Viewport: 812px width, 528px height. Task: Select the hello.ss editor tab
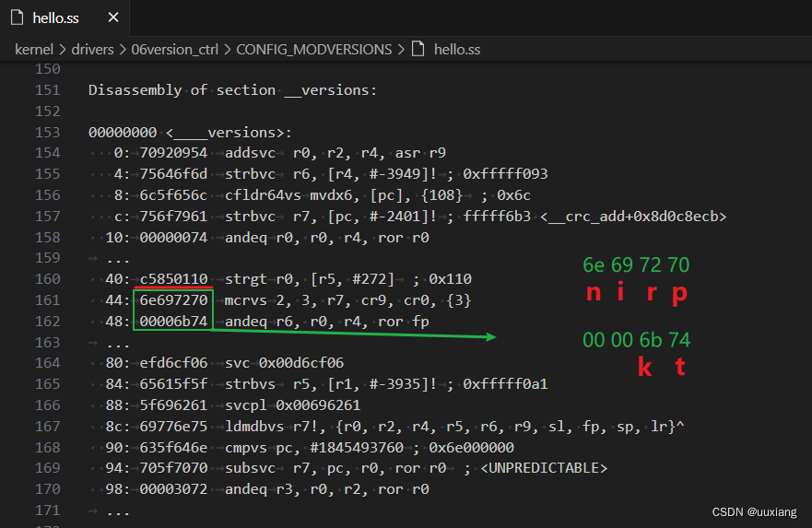tap(65, 18)
